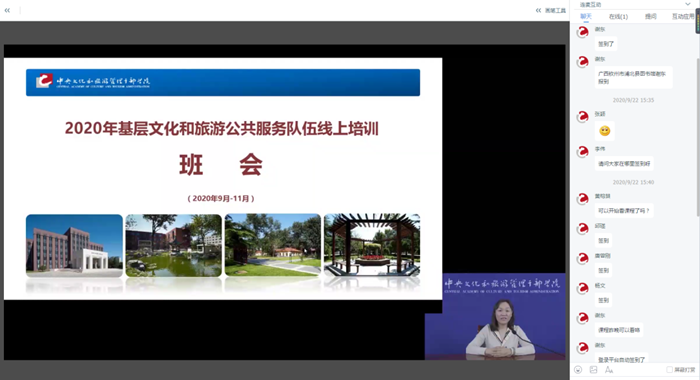Open the emoji picker in chat toolbar
The width and height of the screenshot is (700, 380).
(578, 370)
